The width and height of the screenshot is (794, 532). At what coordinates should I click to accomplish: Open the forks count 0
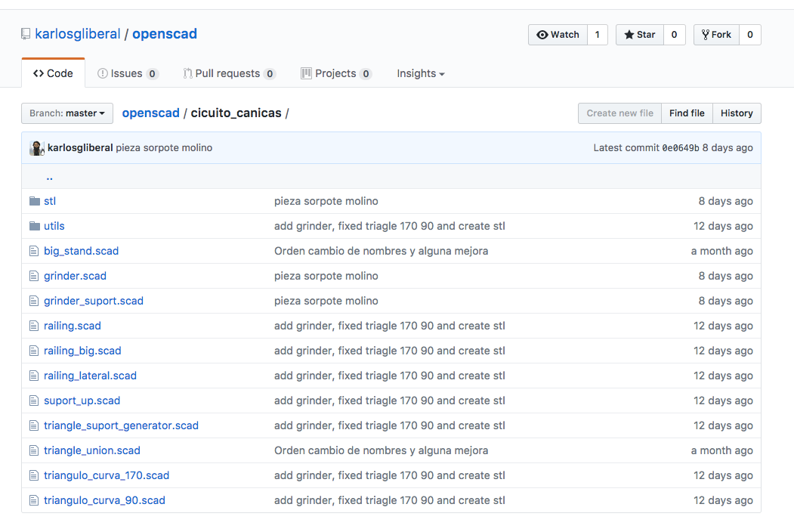tap(750, 35)
